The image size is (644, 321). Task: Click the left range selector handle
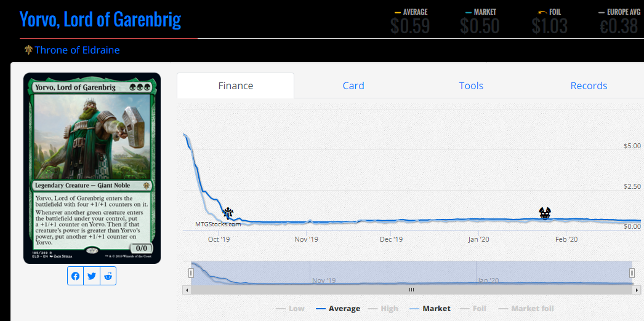click(191, 272)
